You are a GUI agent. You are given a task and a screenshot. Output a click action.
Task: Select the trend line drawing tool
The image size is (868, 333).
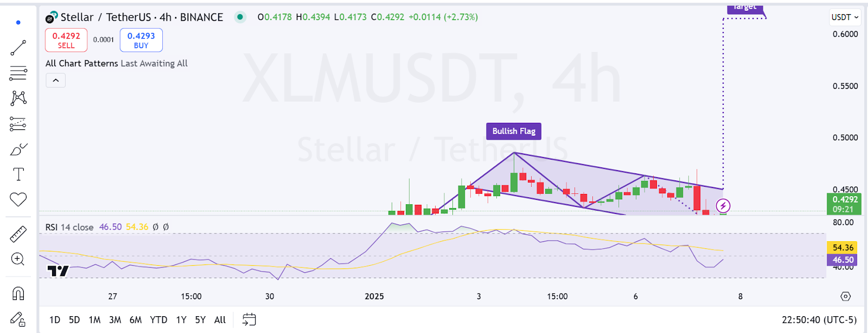point(18,48)
